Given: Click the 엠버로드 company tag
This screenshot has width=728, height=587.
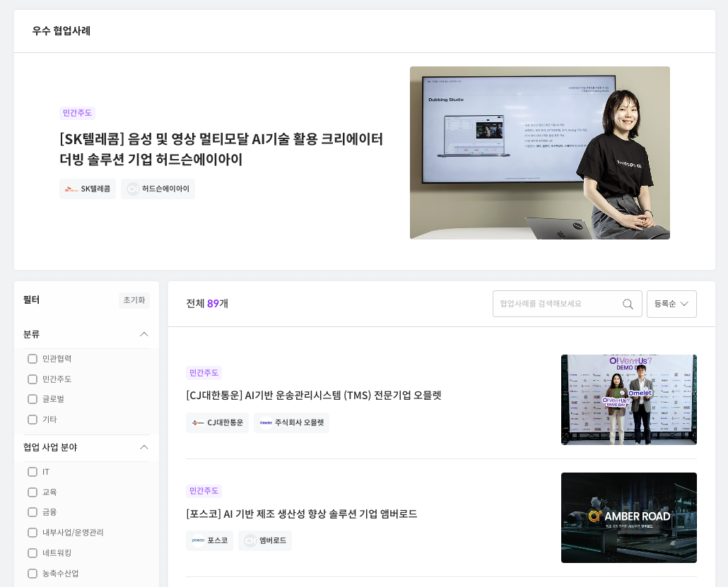Looking at the screenshot, I should [265, 540].
